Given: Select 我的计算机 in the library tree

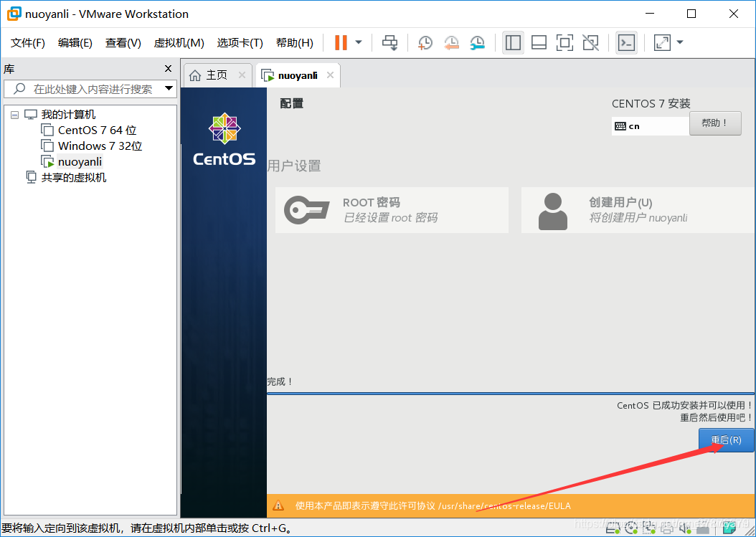Looking at the screenshot, I should [68, 115].
